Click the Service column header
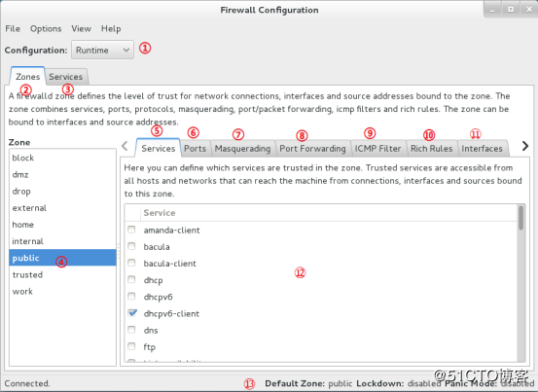This screenshot has height=392, width=538. [329, 213]
